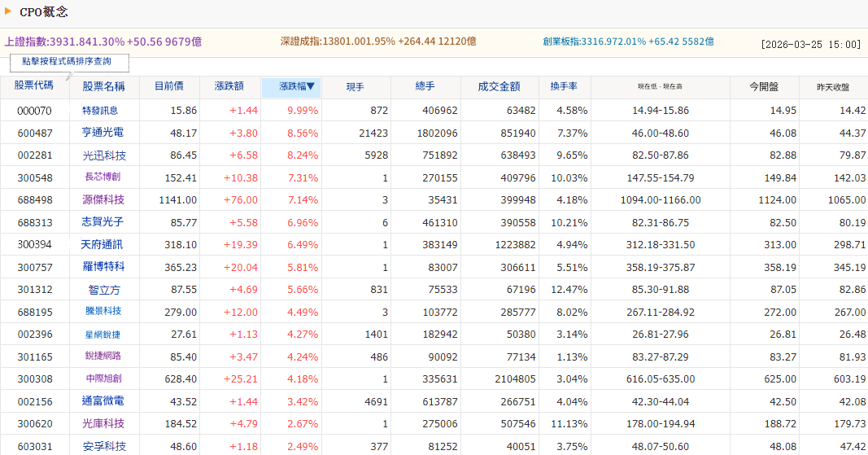Viewport: 868px width, 455px height.
Task: Open stock 天府通訊 details
Action: [x=102, y=244]
